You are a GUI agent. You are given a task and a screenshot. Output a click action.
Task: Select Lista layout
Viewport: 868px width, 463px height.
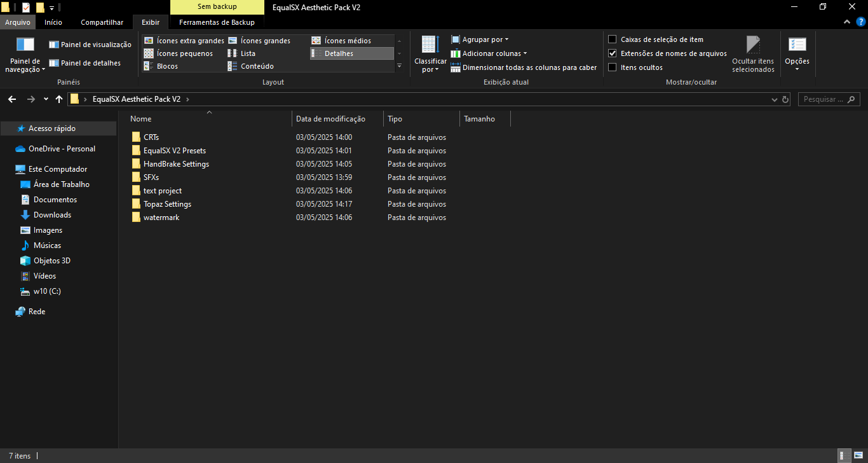241,53
